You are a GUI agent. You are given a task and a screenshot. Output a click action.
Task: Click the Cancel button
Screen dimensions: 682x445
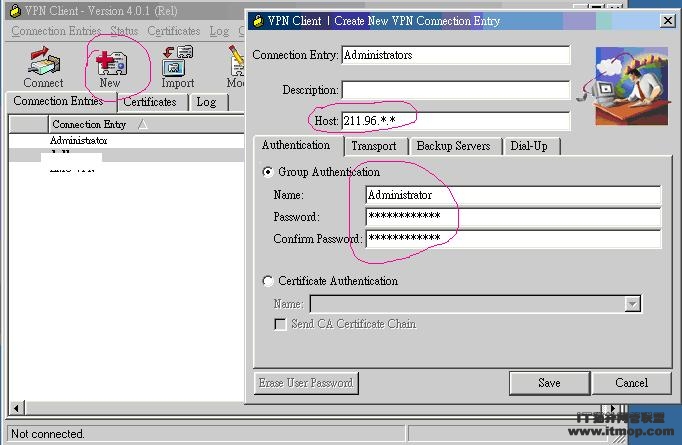click(632, 383)
